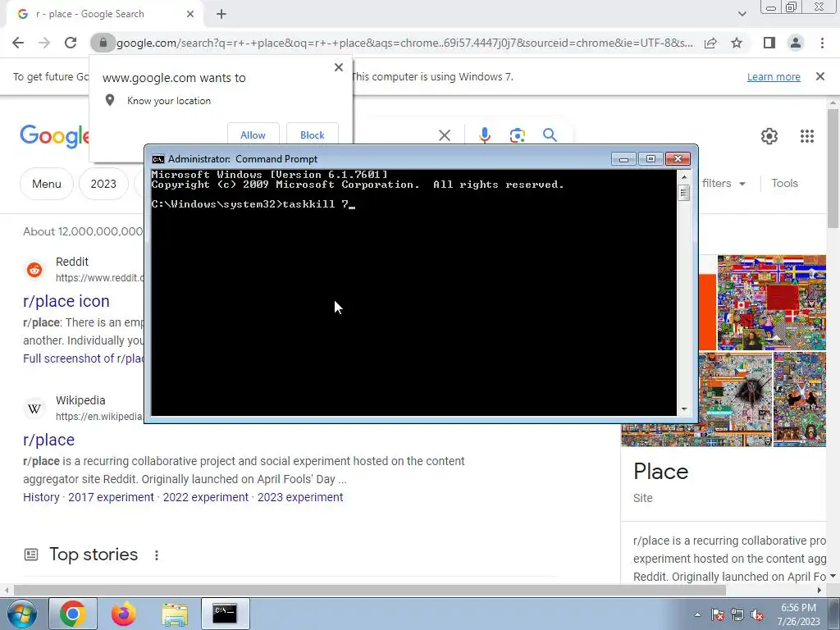This screenshot has width=840, height=630.
Task: Click the Wikipedia favicon icon
Action: (34, 409)
